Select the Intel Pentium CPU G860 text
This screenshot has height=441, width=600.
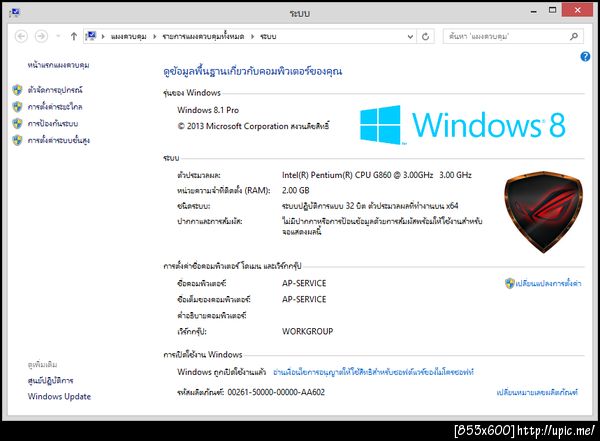click(x=377, y=175)
